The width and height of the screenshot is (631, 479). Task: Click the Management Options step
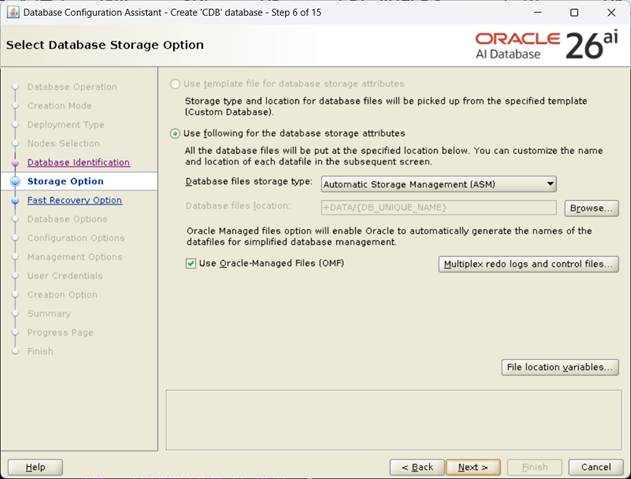tap(74, 257)
